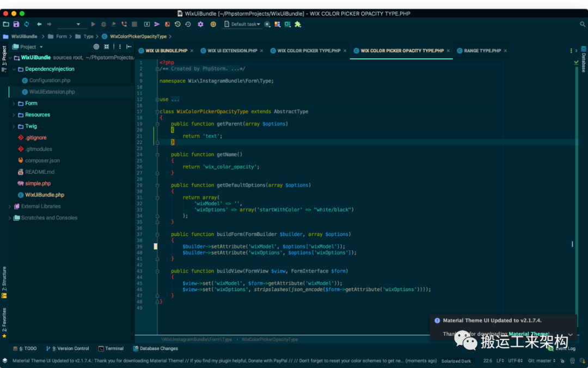Click the Type breadcrumb folder
Viewport: 588px width, 368px height.
click(89, 37)
